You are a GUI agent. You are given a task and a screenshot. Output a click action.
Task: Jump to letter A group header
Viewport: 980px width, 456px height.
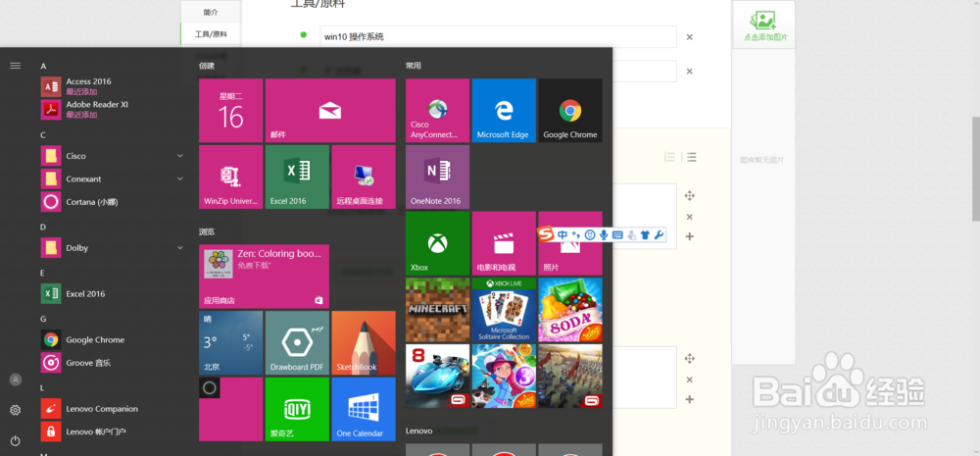[x=43, y=67]
